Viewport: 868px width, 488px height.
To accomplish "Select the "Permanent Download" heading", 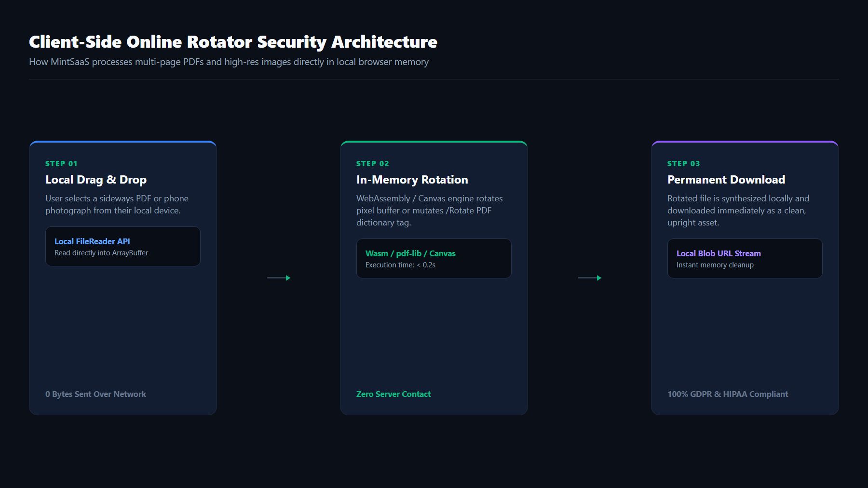I will 726,180.
